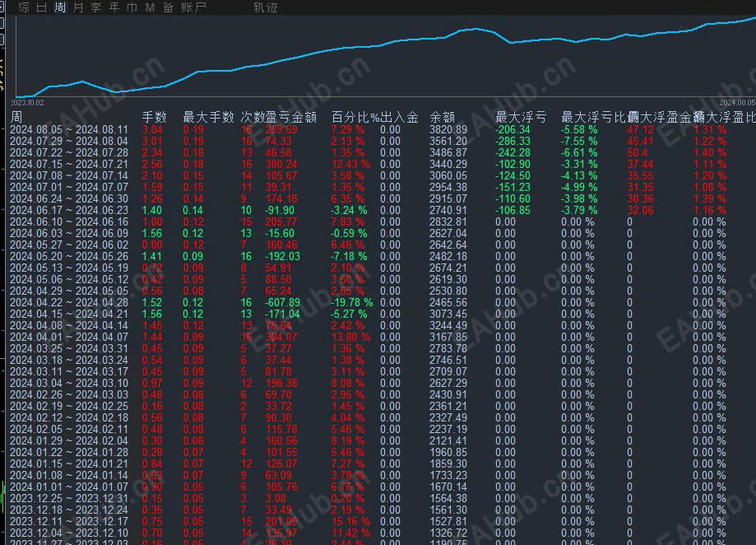Select row 2024.04.01 ~ 2024.04.07
The height and width of the screenshot is (545, 756).
[378, 338]
